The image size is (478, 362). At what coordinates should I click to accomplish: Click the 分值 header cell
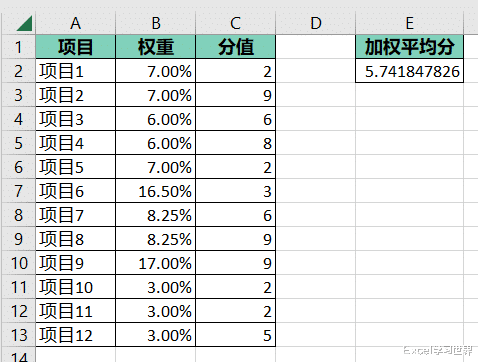point(236,47)
